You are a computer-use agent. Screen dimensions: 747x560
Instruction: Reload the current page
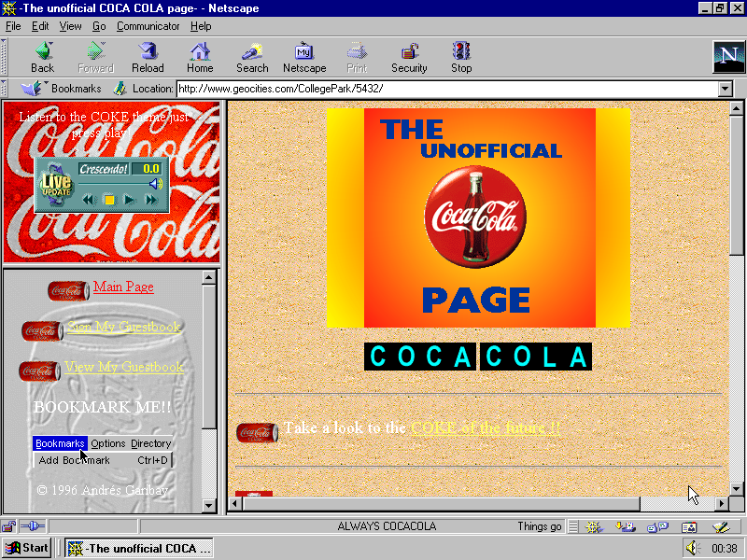(148, 57)
